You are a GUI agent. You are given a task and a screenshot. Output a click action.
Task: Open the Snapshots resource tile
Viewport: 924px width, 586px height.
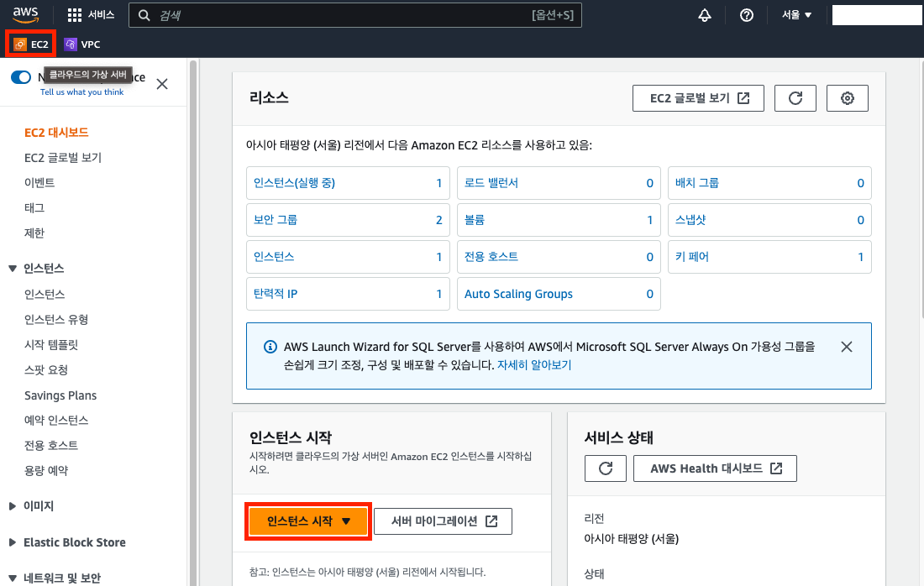click(x=769, y=220)
